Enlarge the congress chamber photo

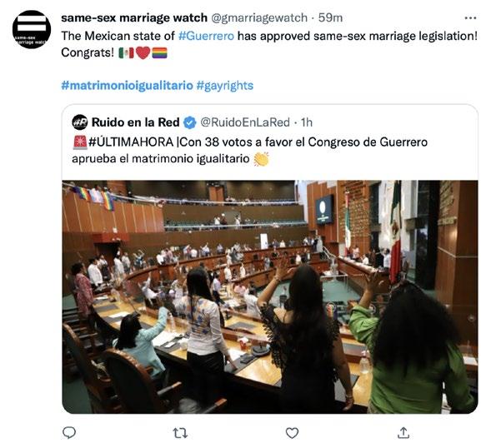coord(270,296)
